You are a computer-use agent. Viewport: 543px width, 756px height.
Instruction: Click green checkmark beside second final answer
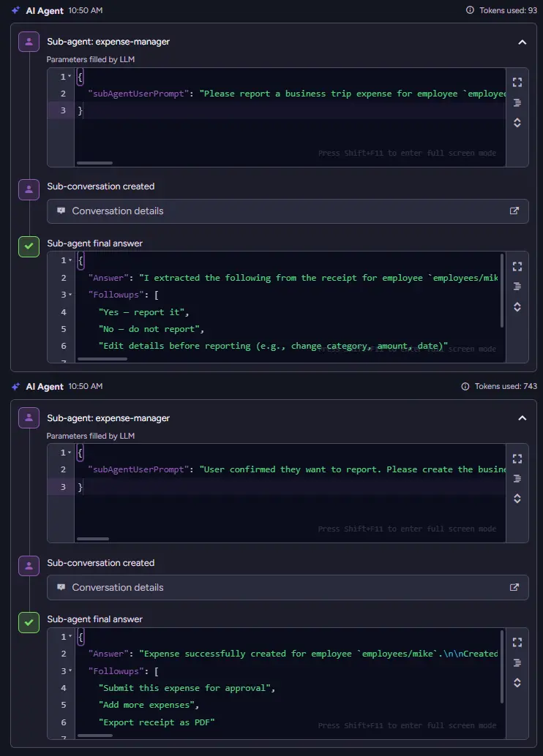pos(29,622)
